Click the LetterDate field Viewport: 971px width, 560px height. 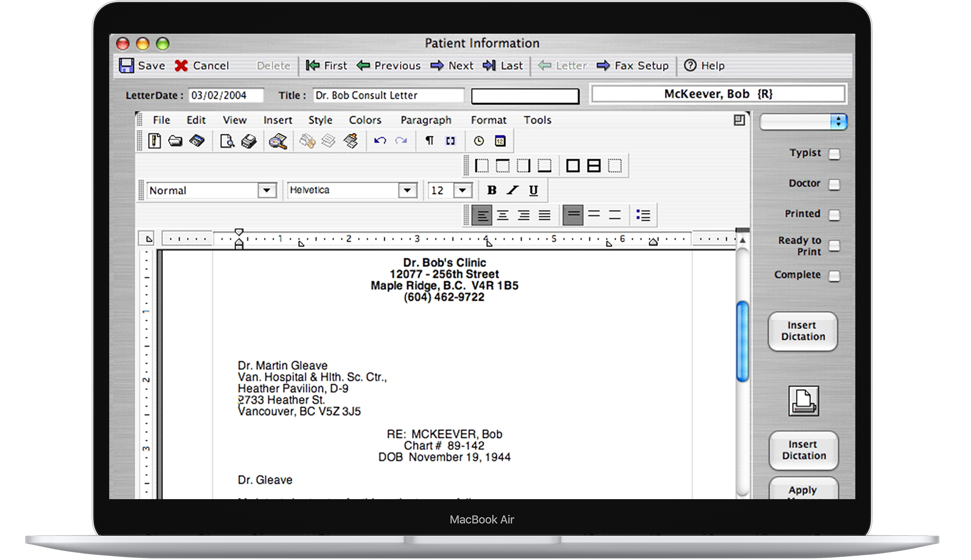(226, 96)
